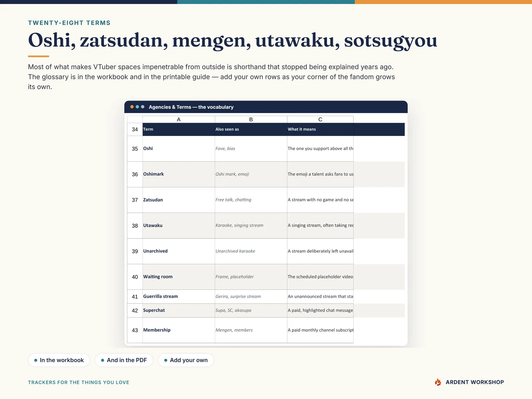Viewport: 532px width, 399px height.
Task: Click 'A paid monthly channel' cell
Action: click(320, 330)
